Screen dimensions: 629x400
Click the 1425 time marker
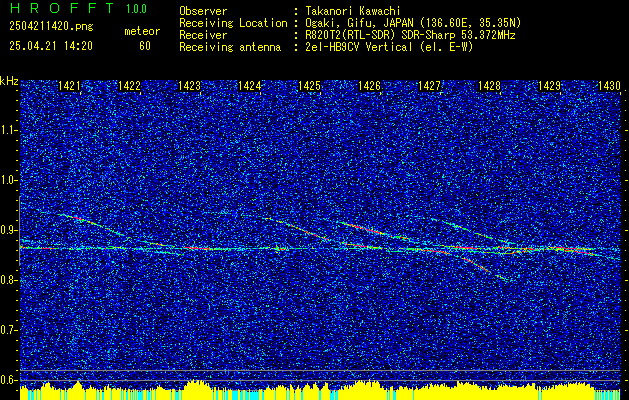309,85
